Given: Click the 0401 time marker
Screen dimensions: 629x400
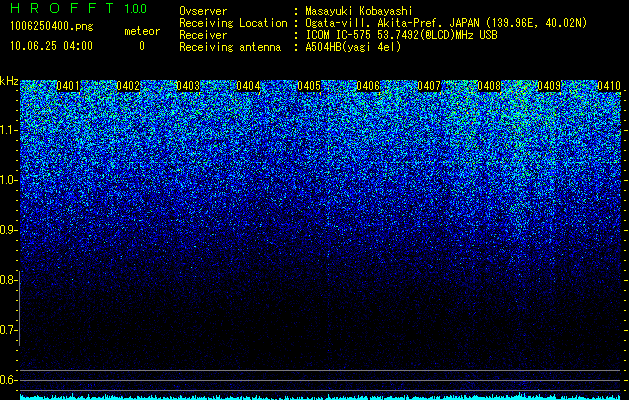Looking at the screenshot, I should [68, 86].
